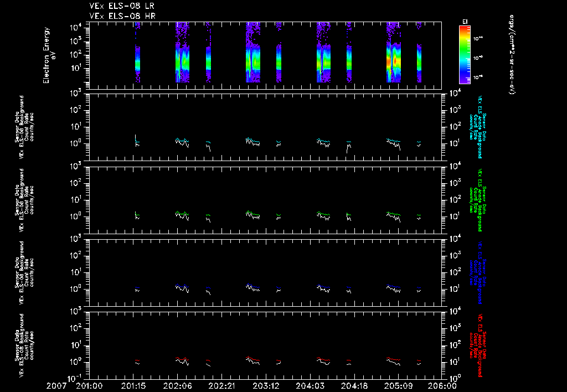Click the "201:15" time axis label
The height and width of the screenshot is (392, 567).
pos(133,386)
